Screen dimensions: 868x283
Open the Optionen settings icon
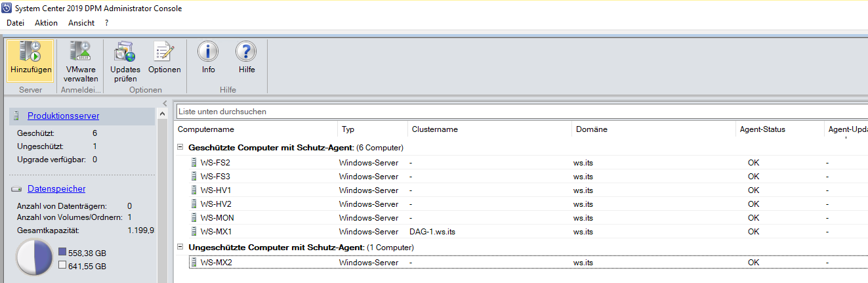(164, 52)
